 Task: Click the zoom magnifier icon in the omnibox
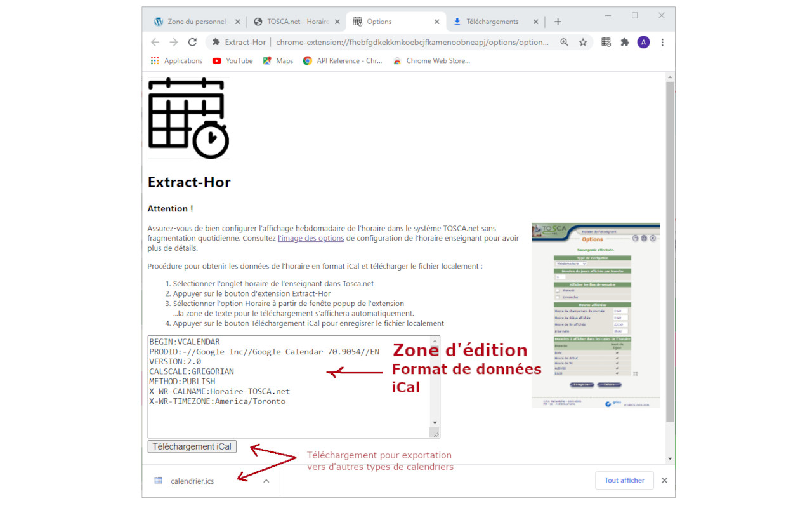tap(564, 42)
